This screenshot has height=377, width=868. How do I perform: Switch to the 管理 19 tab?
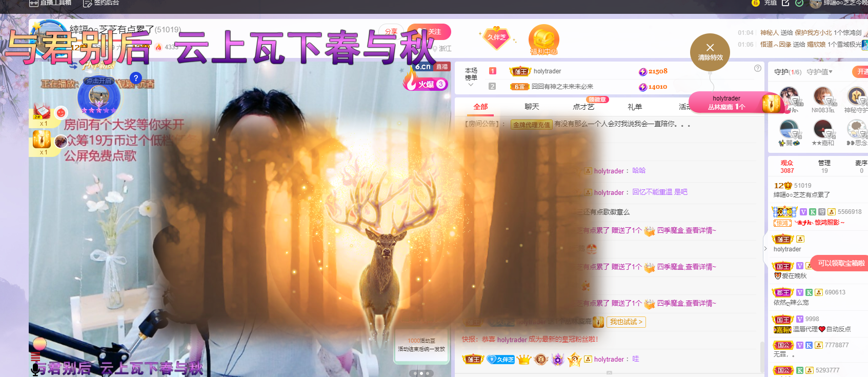pos(824,167)
